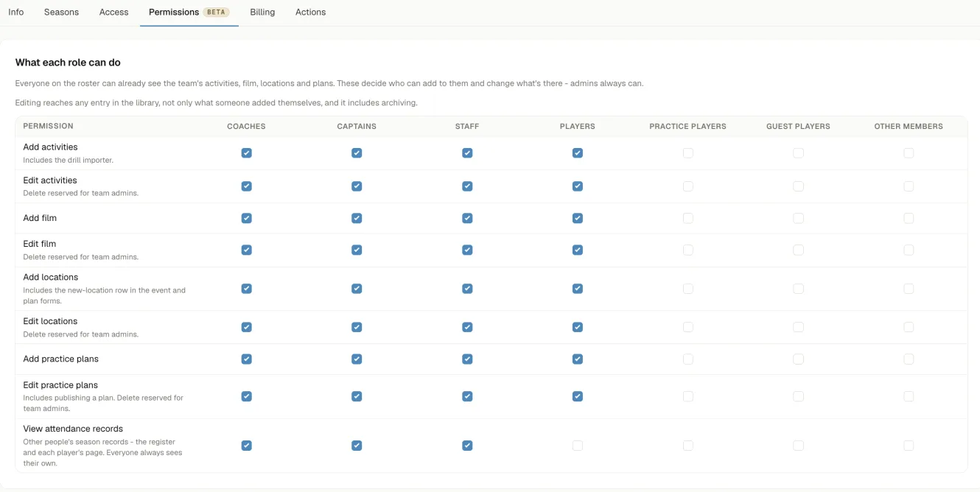Uncheck Add film for Players
Image resolution: width=980 pixels, height=492 pixels.
pyautogui.click(x=578, y=218)
